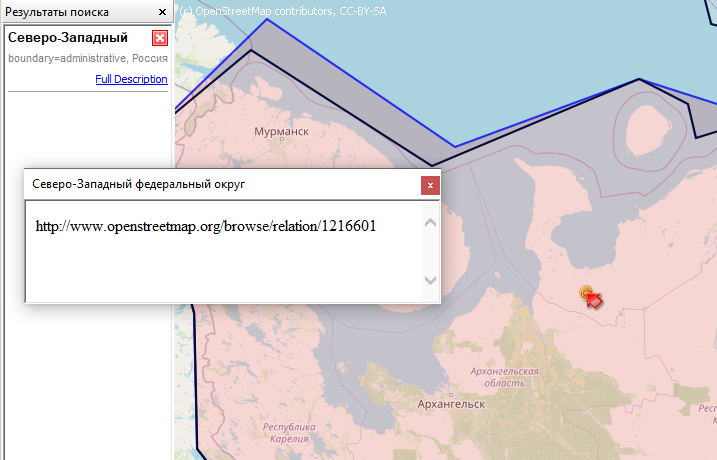717x460 pixels.
Task: Close the Результаты поиска panel
Action: pos(163,12)
